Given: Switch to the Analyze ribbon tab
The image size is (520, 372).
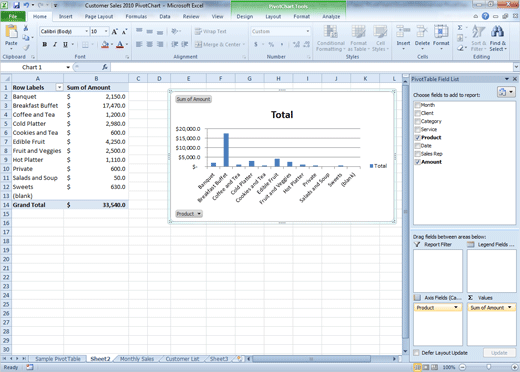Looking at the screenshot, I should 331,16.
